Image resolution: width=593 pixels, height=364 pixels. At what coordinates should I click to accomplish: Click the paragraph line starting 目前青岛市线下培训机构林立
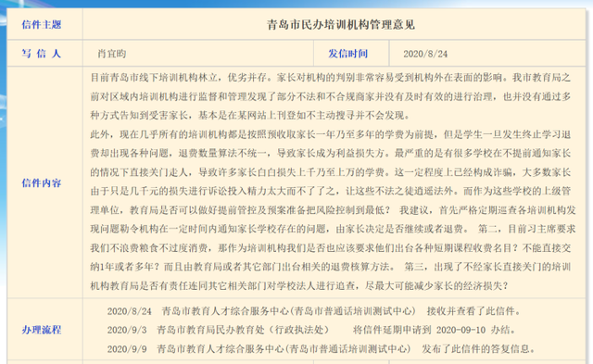[330, 78]
